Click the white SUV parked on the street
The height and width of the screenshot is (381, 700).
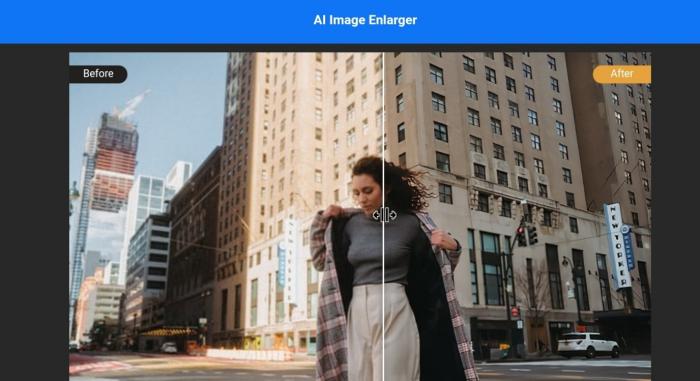587,344
